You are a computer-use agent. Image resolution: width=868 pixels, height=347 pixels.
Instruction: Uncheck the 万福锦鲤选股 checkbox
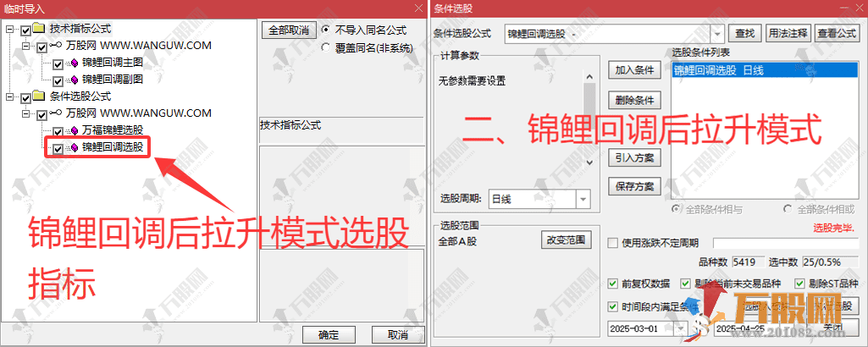[x=58, y=132]
